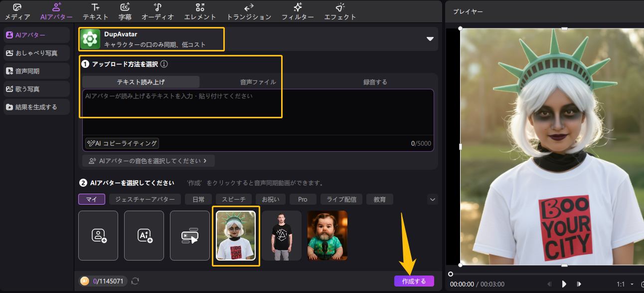The width and height of the screenshot is (644, 293).
Task: Open the トランジション transitions panel
Action: [x=249, y=11]
